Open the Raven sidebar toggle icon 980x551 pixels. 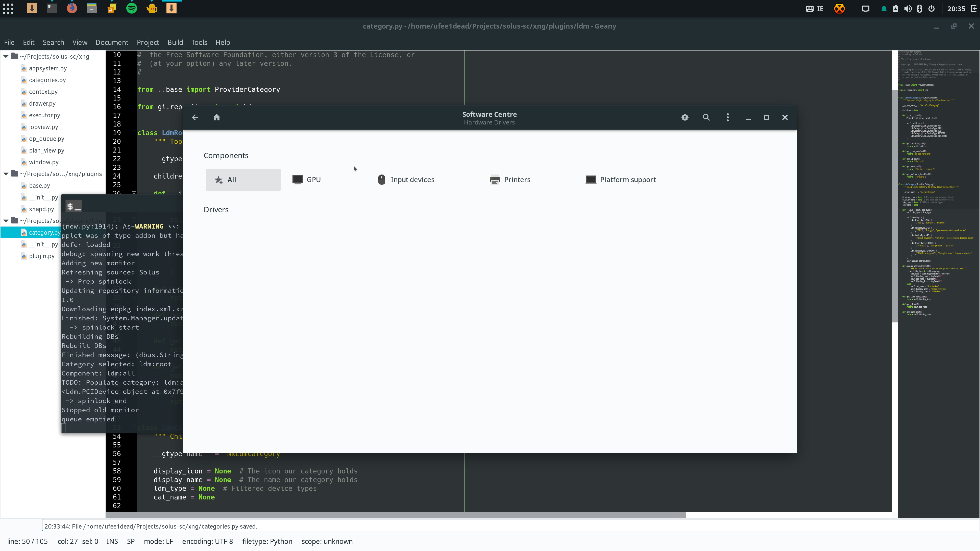click(x=974, y=9)
